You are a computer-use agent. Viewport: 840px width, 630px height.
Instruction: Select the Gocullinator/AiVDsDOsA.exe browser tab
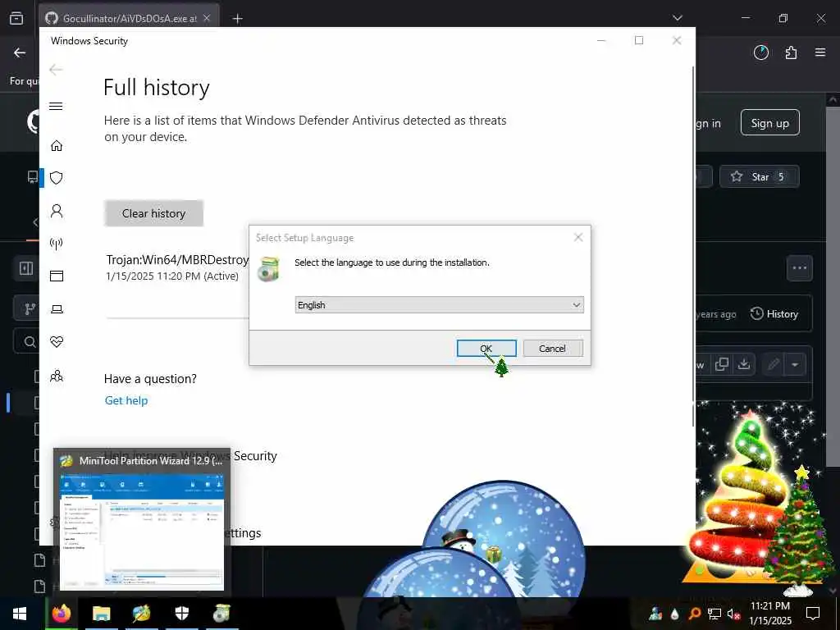pos(129,19)
